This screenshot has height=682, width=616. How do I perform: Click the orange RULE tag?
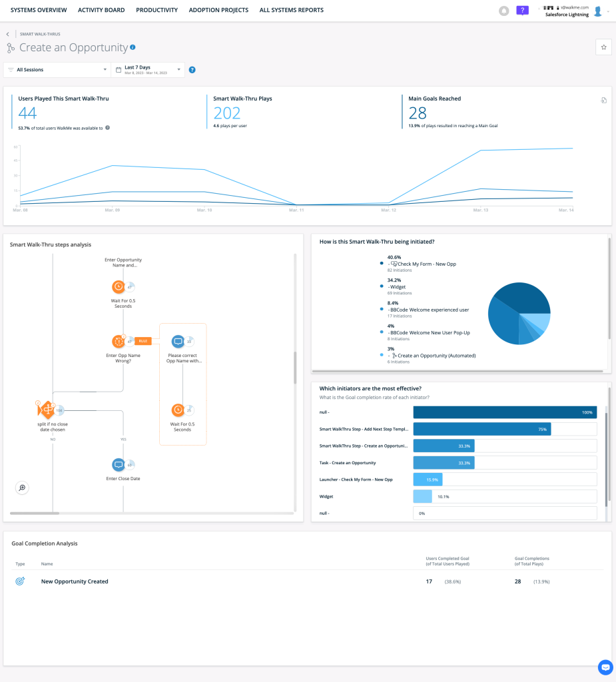[x=143, y=341]
